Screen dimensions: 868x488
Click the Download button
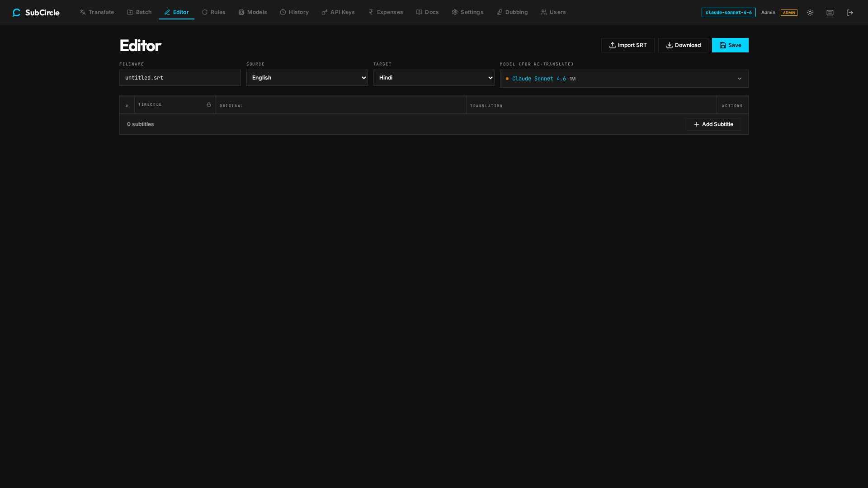point(683,45)
